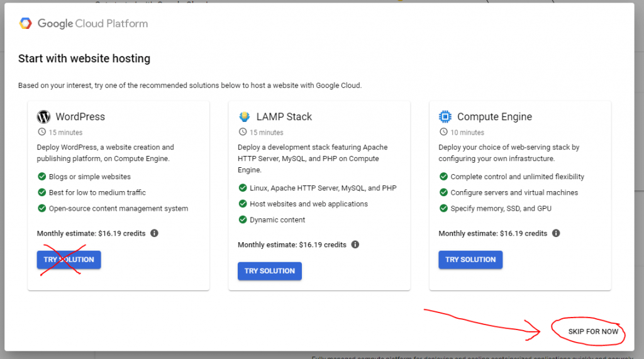
Task: Click 'Specify memory, SSD, and GPU' text
Action: (501, 208)
